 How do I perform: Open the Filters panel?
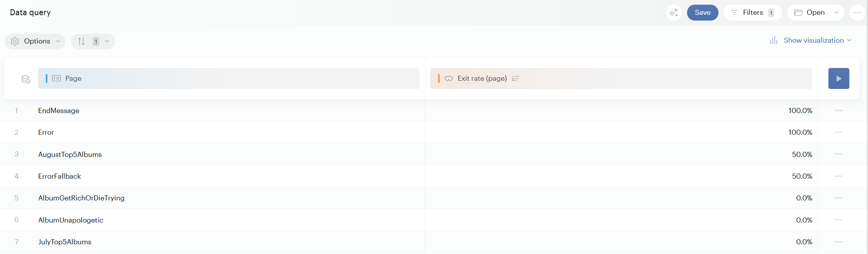point(753,12)
